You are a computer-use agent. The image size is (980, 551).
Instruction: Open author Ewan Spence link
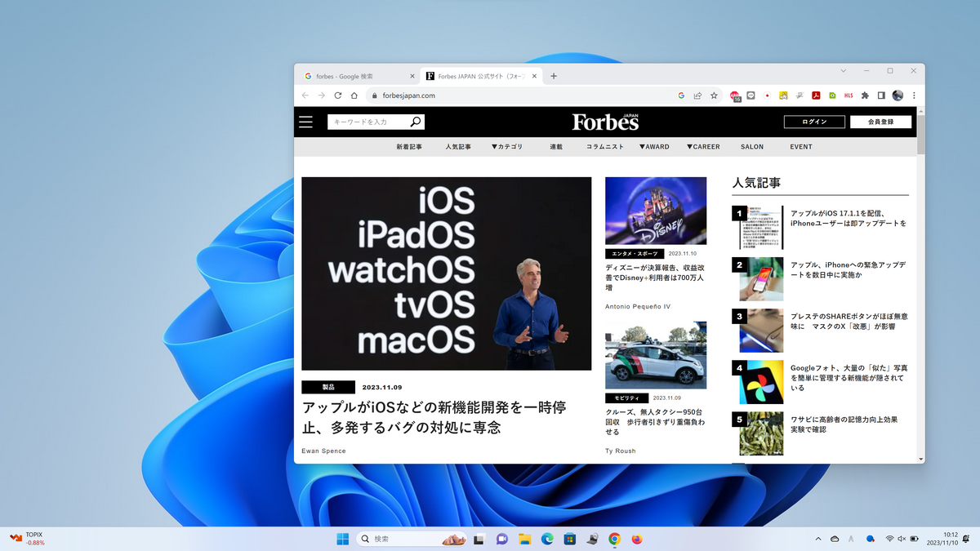[324, 451]
